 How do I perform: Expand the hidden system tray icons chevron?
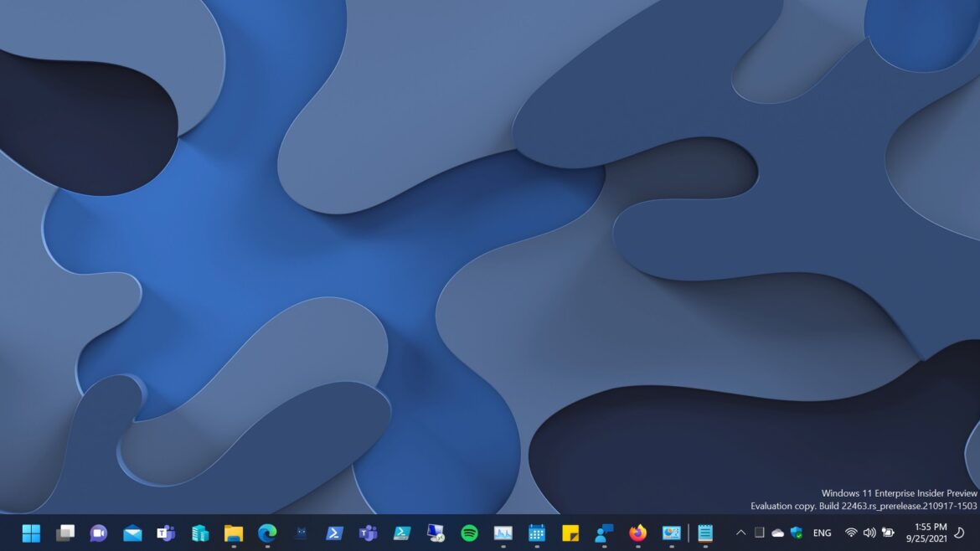(x=740, y=533)
